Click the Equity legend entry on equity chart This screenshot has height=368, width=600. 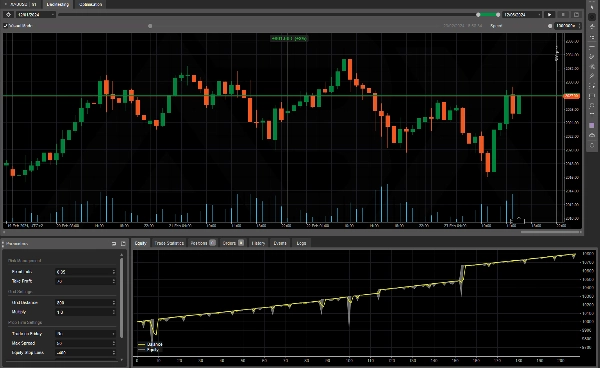148,350
